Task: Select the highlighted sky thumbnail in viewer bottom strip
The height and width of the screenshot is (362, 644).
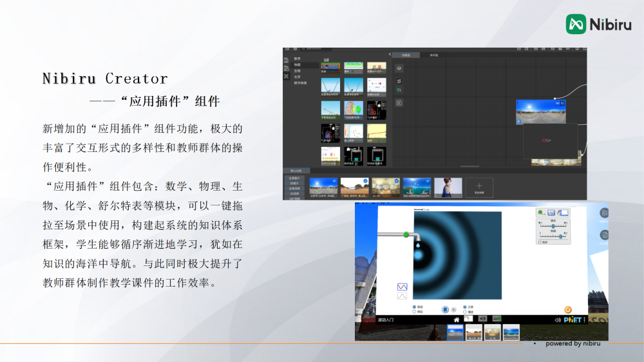Action: point(455,332)
